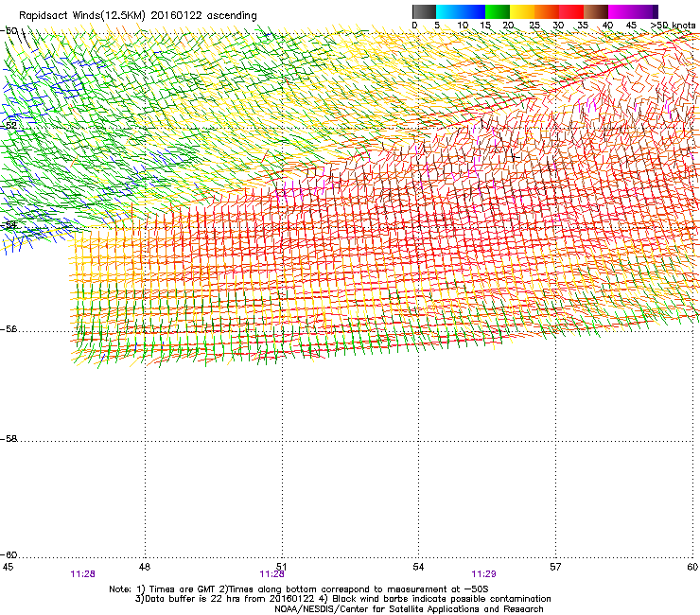Viewport: 700px width, 615px height.
Task: Click the chart title 'Rapidsact Winds(12.5KM) 20160122 ascending'
Action: point(138,16)
